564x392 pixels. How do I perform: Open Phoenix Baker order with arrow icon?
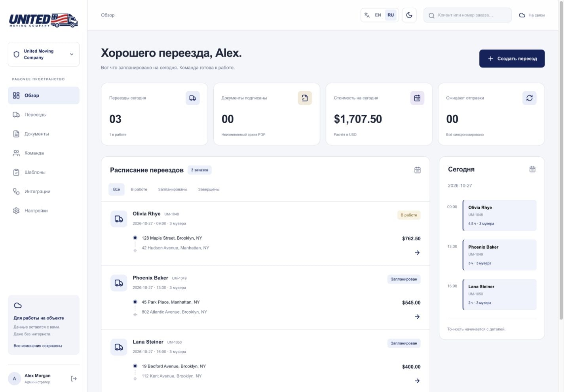click(x=417, y=317)
